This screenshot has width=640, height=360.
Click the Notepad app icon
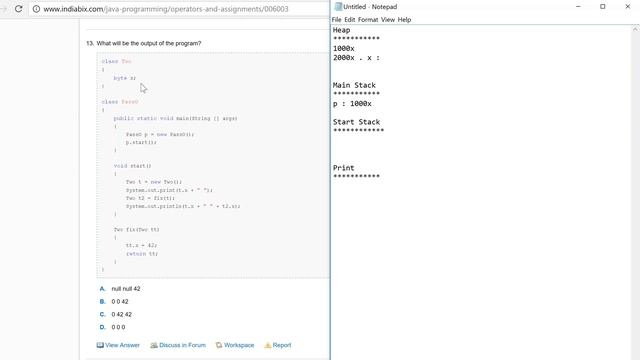tap(338, 7)
